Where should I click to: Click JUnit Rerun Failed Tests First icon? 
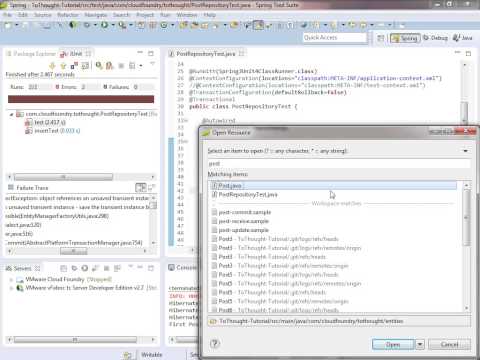pos(110,66)
